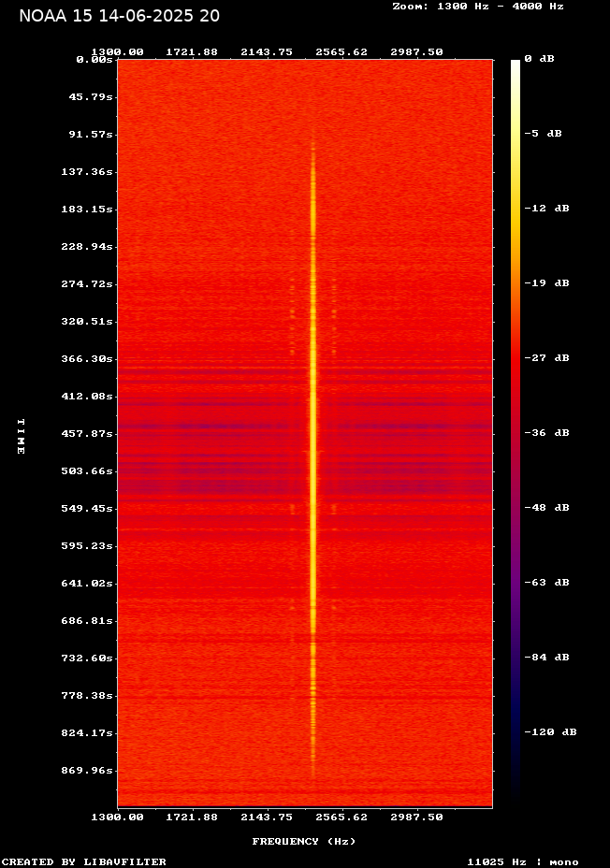Select the Zoom 1300 Hz - 4000 Hz label
The image size is (610, 868).
[478, 6]
